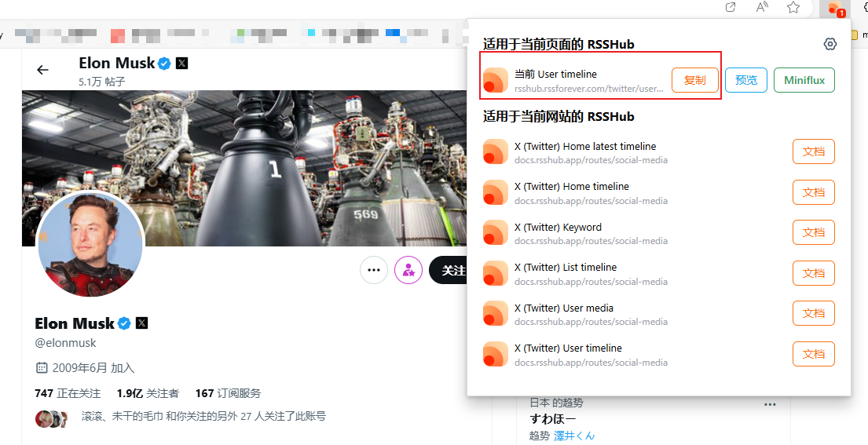This screenshot has height=445, width=868.
Task: Click browser favorites star icon
Action: click(x=793, y=7)
